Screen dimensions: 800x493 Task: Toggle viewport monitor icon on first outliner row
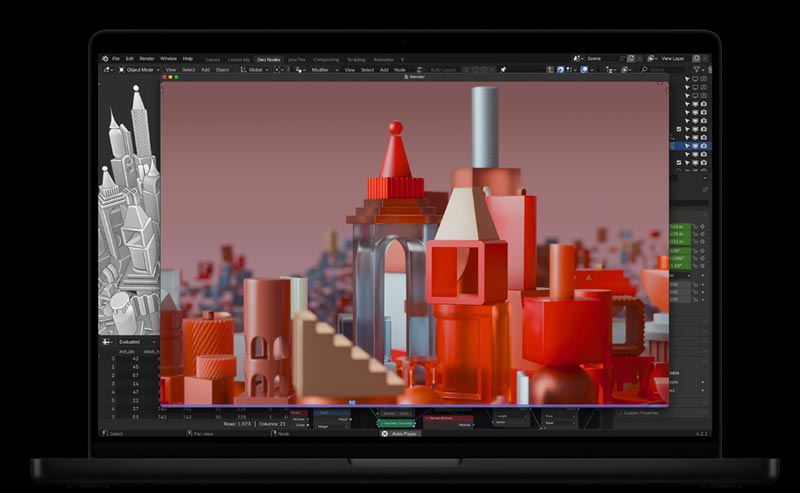[x=694, y=79]
